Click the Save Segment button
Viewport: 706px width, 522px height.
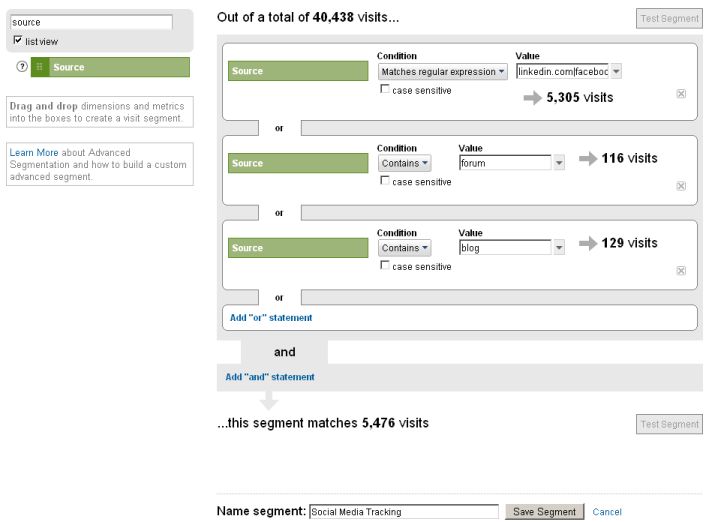[x=544, y=512]
